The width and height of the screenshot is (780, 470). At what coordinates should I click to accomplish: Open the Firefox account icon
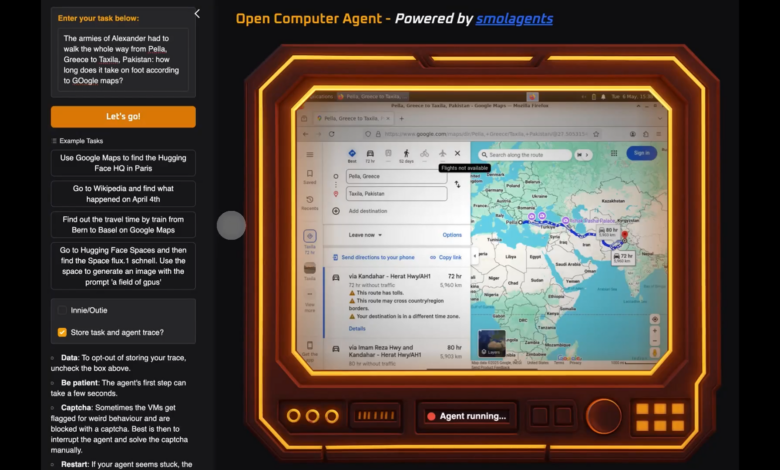pos(633,134)
